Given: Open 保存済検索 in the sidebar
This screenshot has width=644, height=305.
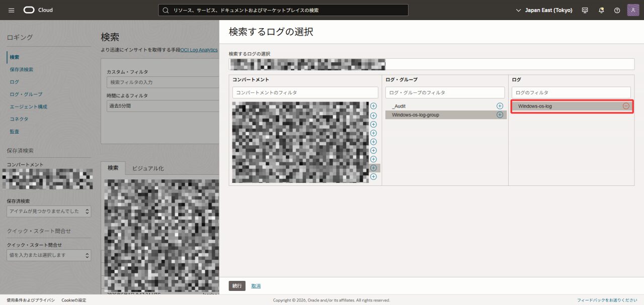Looking at the screenshot, I should [22, 69].
